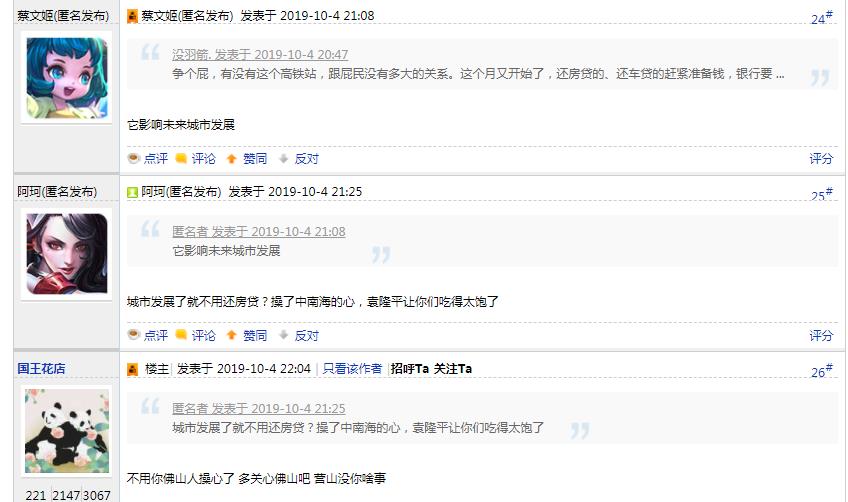Click 招呼Ta link in post 26
Image resolution: width=848 pixels, height=502 pixels.
(x=409, y=368)
